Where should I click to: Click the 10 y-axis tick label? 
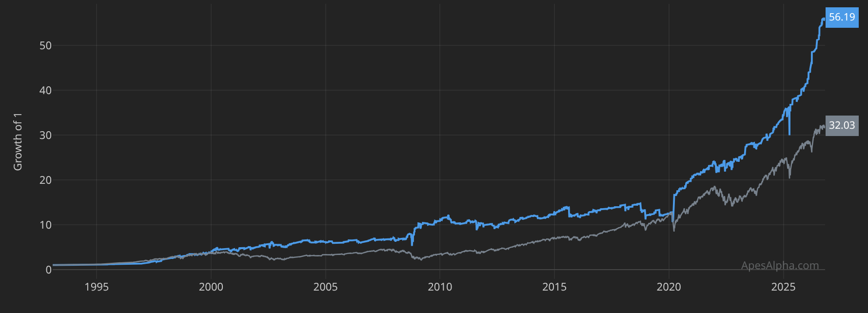(45, 225)
